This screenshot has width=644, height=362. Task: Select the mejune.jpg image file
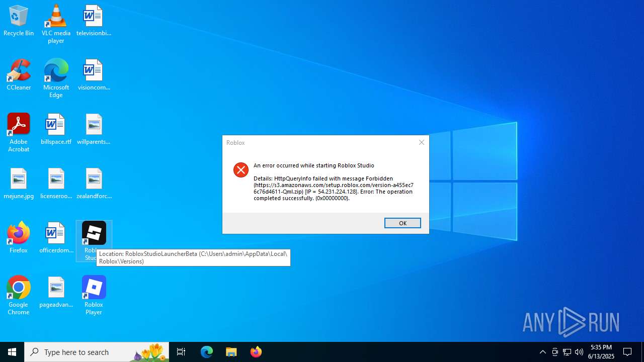pos(19,184)
